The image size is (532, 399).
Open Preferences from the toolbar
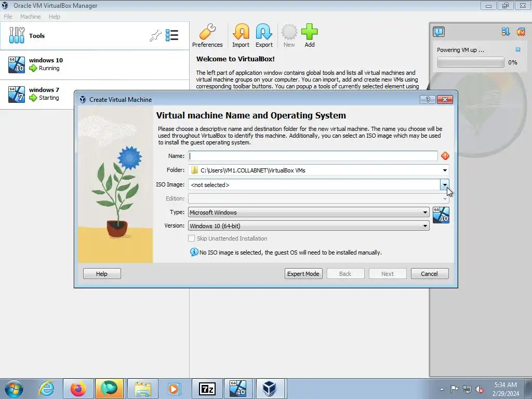point(207,35)
